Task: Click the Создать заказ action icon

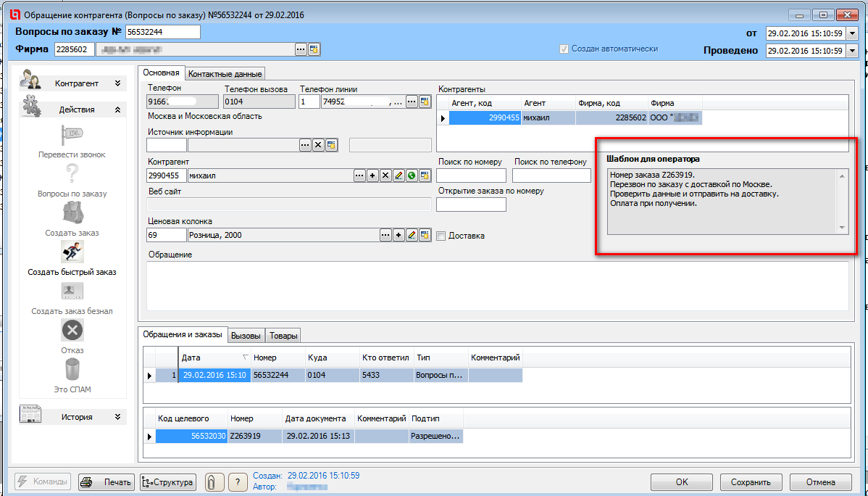Action: [72, 213]
